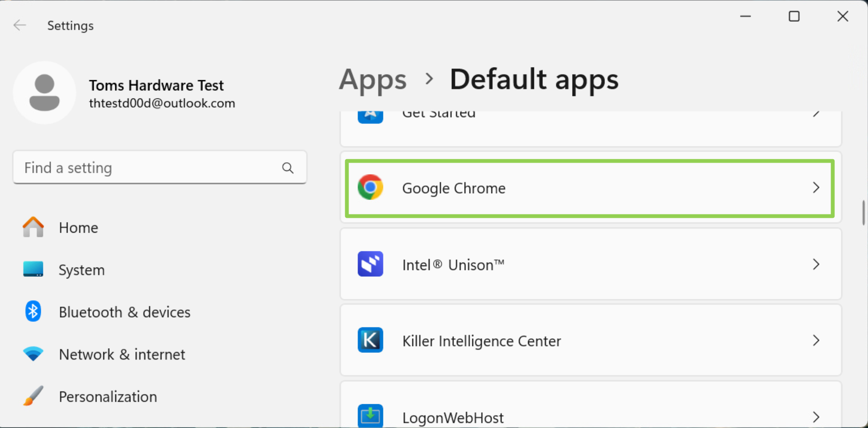Navigate to Apps breadcrumb
Image resolution: width=868 pixels, height=428 pixels.
click(373, 79)
